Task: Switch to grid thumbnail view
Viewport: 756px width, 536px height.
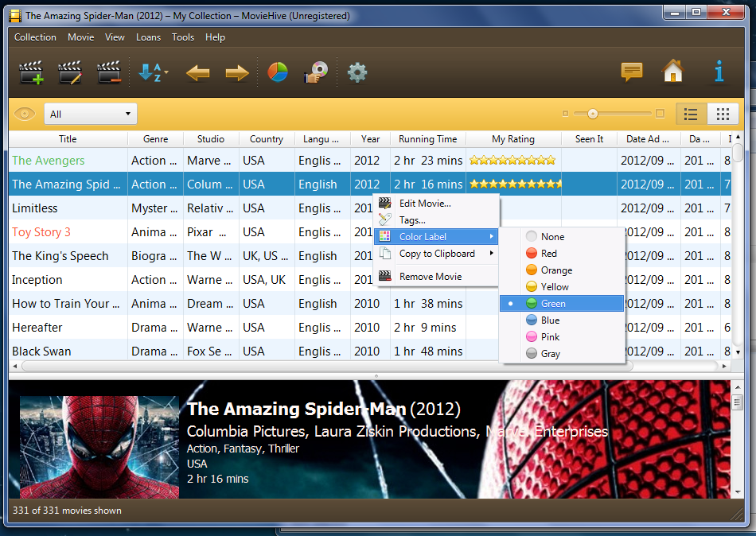Action: pyautogui.click(x=723, y=115)
